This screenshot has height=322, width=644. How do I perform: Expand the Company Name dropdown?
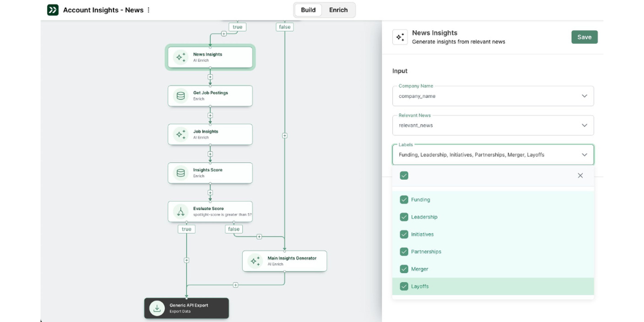tap(584, 96)
